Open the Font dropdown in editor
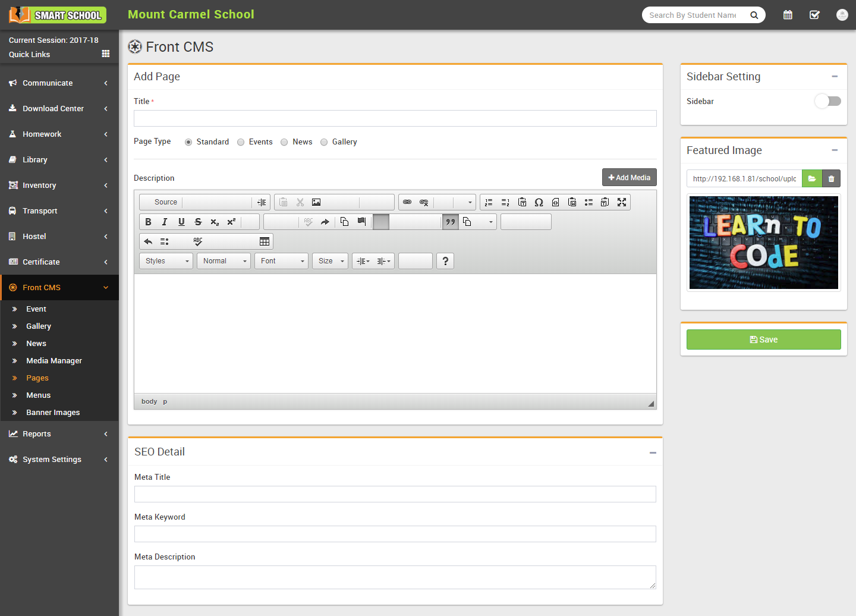Viewport: 856px width, 616px height. point(281,261)
